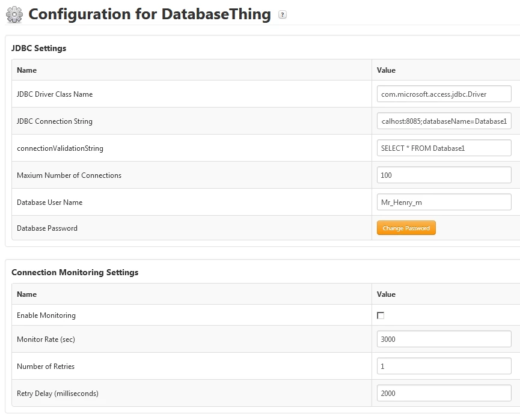This screenshot has width=520, height=420.
Task: Click the Value column header in JDBC Settings
Action: [386, 70]
